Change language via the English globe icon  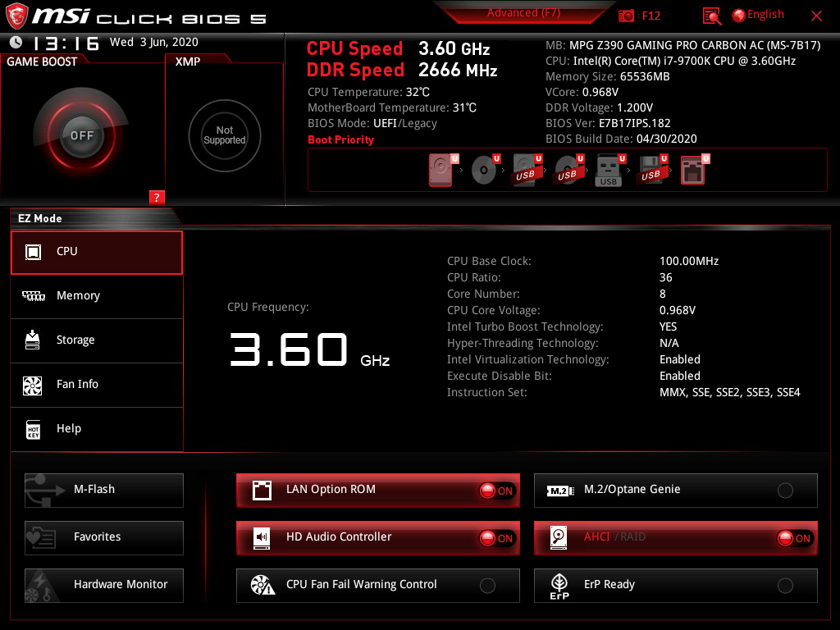point(758,15)
